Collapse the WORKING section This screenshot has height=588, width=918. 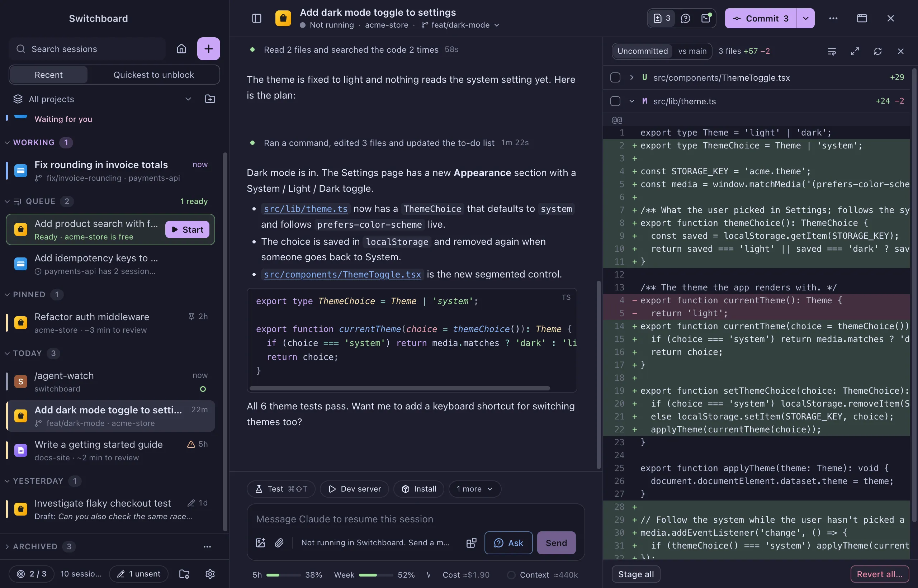tap(7, 142)
